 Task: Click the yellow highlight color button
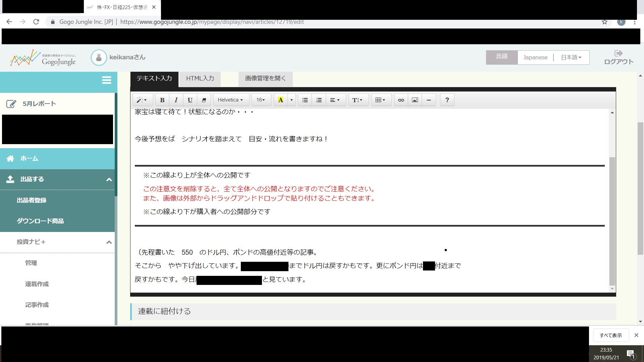(x=280, y=100)
